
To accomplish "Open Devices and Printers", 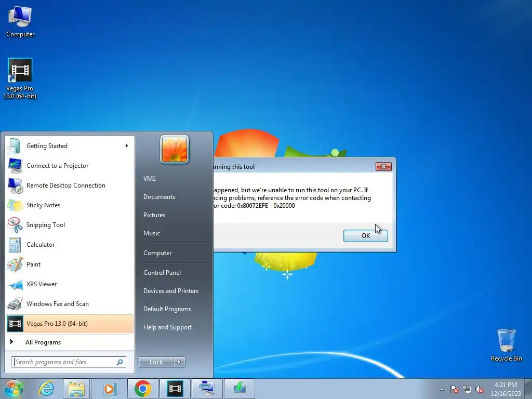I will tap(171, 291).
